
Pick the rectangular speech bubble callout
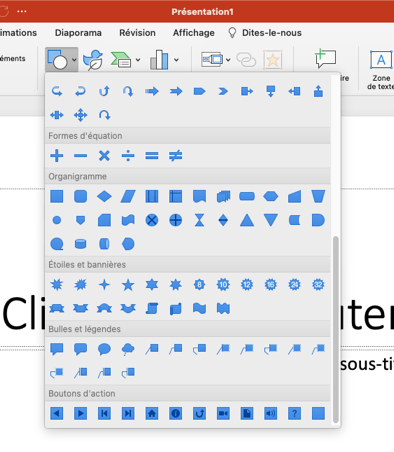(x=57, y=349)
